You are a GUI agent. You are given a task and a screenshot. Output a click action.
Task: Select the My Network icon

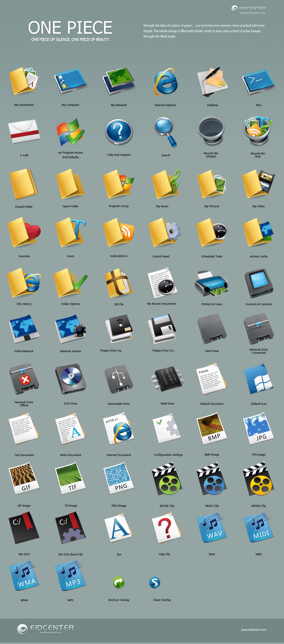(x=118, y=81)
